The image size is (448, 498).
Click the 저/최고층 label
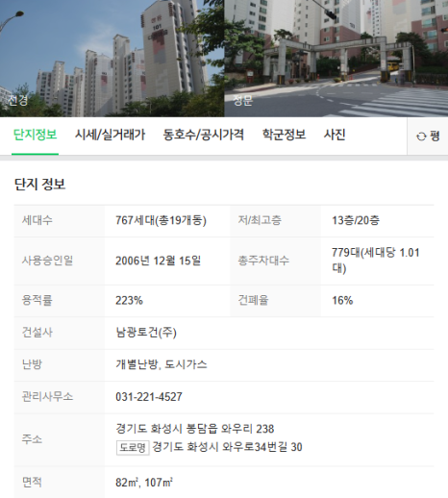coord(260,220)
